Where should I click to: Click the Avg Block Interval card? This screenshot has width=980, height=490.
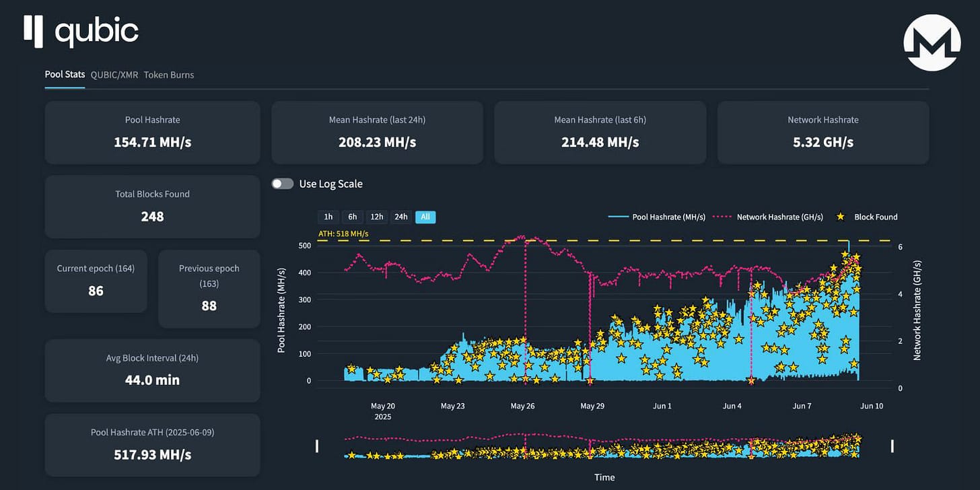[x=152, y=371]
